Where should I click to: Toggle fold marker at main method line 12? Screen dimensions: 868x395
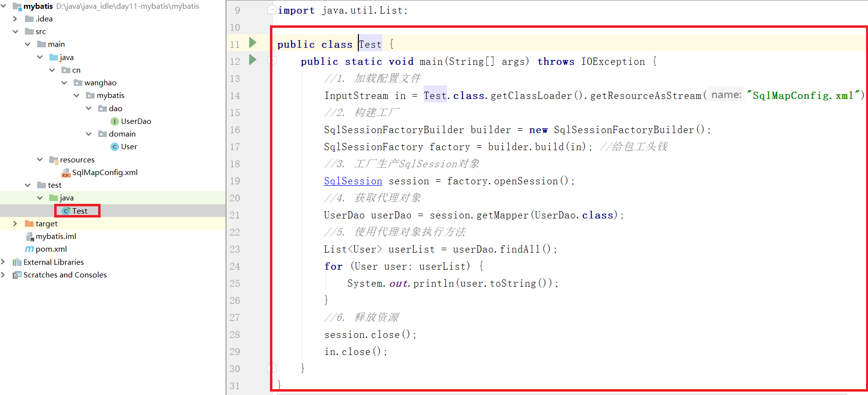[272, 61]
